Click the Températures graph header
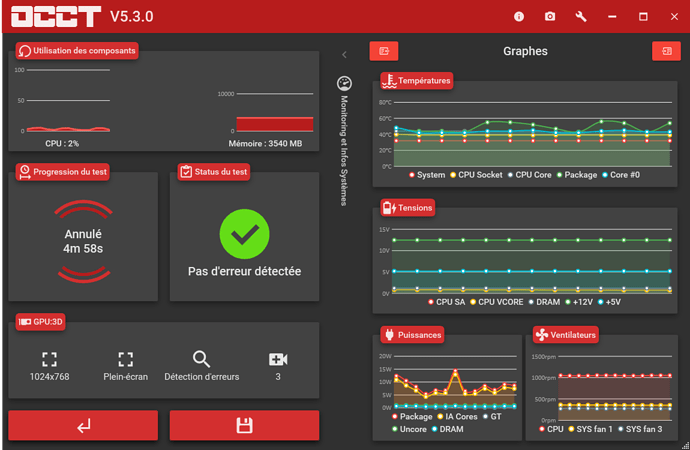 coord(416,80)
